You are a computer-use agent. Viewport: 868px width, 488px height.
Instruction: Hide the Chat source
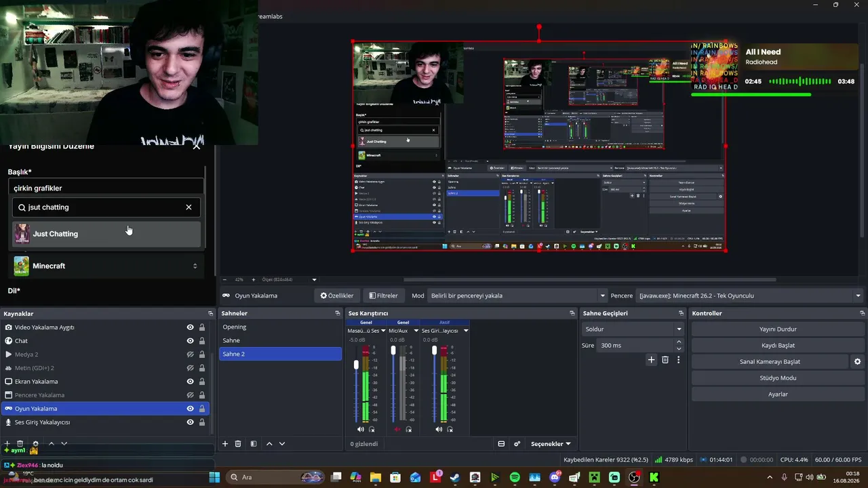(x=191, y=341)
